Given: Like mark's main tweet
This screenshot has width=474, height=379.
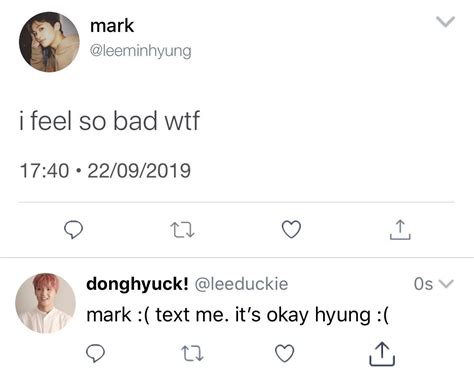Looking at the screenshot, I should (291, 229).
